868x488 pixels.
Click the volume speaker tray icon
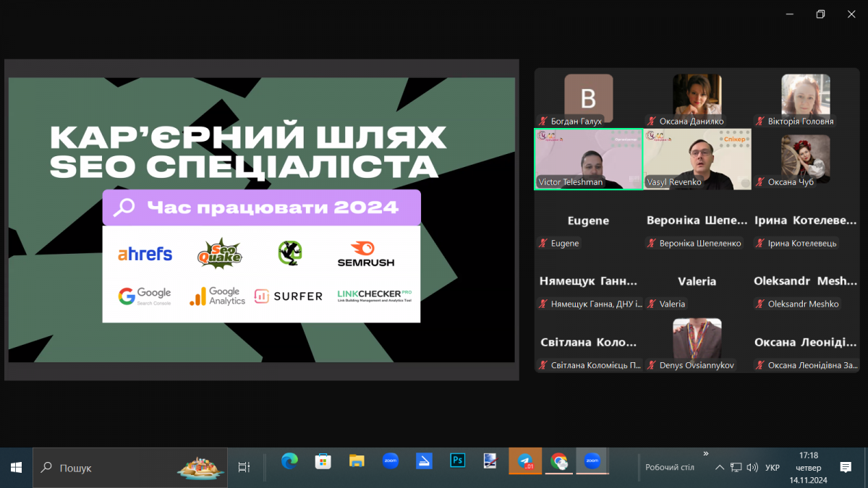pos(752,468)
